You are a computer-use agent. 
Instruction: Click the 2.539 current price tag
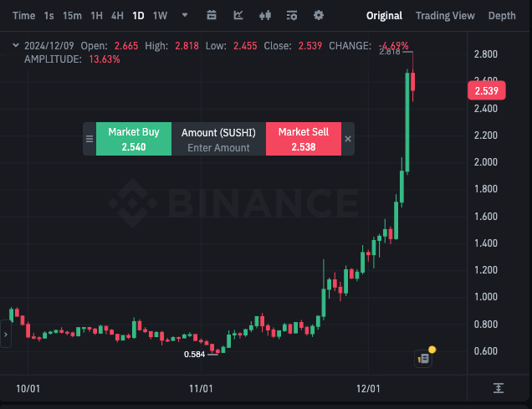486,90
